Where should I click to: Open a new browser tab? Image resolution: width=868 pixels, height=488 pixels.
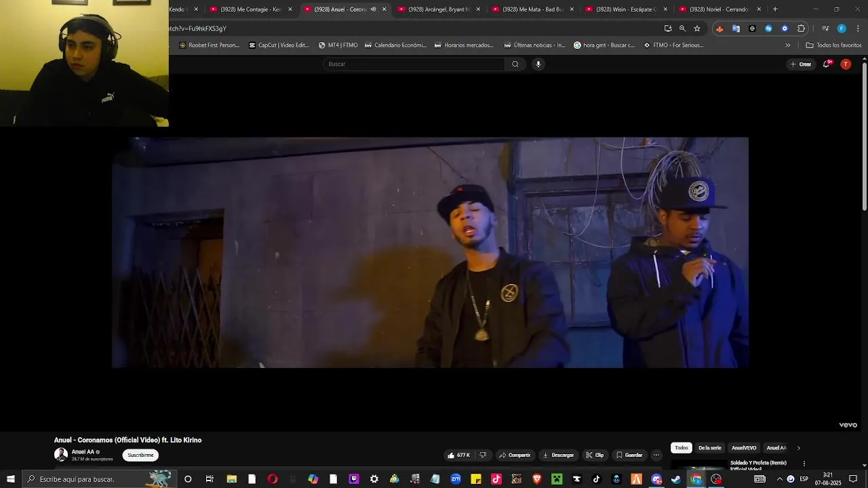click(775, 9)
